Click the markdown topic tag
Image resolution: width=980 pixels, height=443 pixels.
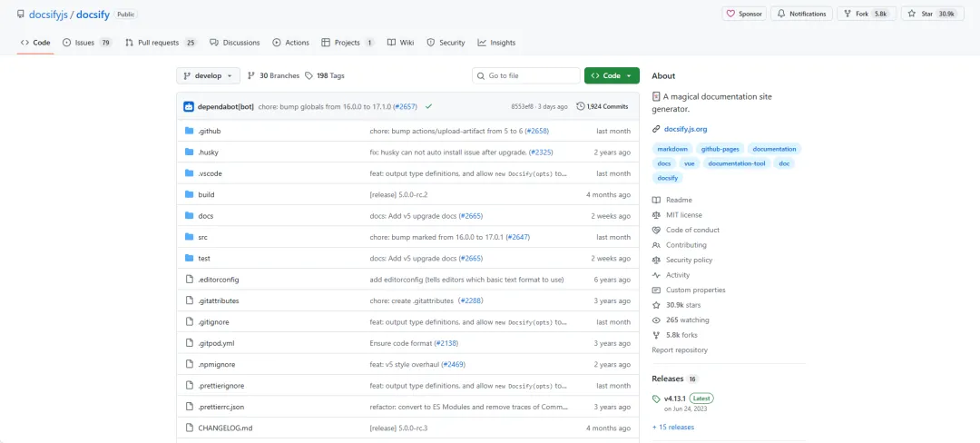pyautogui.click(x=672, y=150)
